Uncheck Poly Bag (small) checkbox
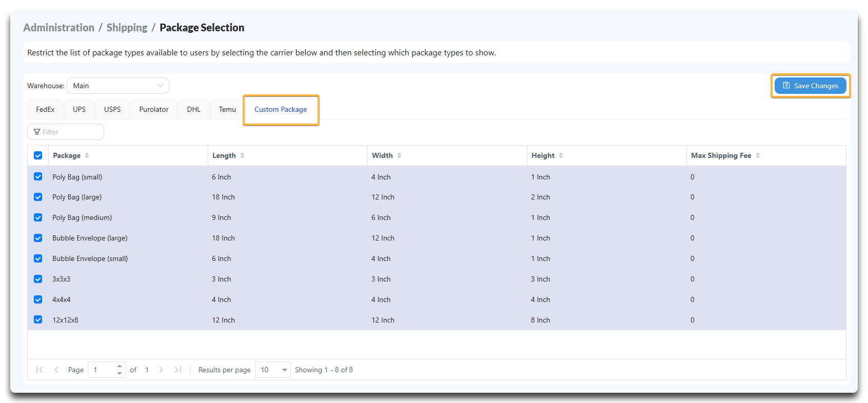 pos(38,176)
